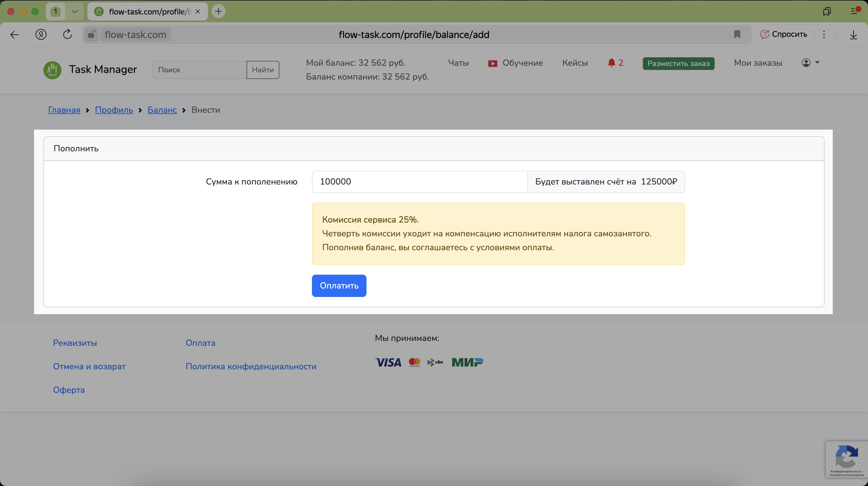Bookmark this page using bookmark icon
The width and height of the screenshot is (868, 486).
[737, 34]
